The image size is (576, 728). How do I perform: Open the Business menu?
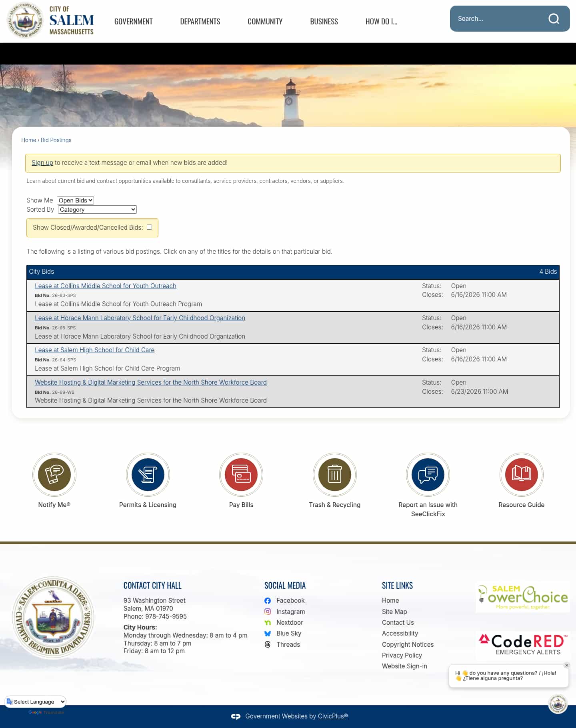[324, 22]
